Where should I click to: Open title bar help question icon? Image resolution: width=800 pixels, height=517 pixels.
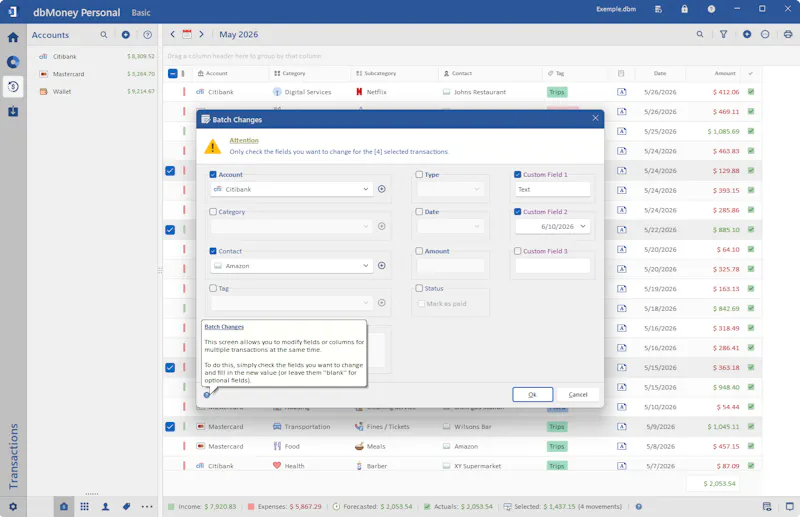711,9
